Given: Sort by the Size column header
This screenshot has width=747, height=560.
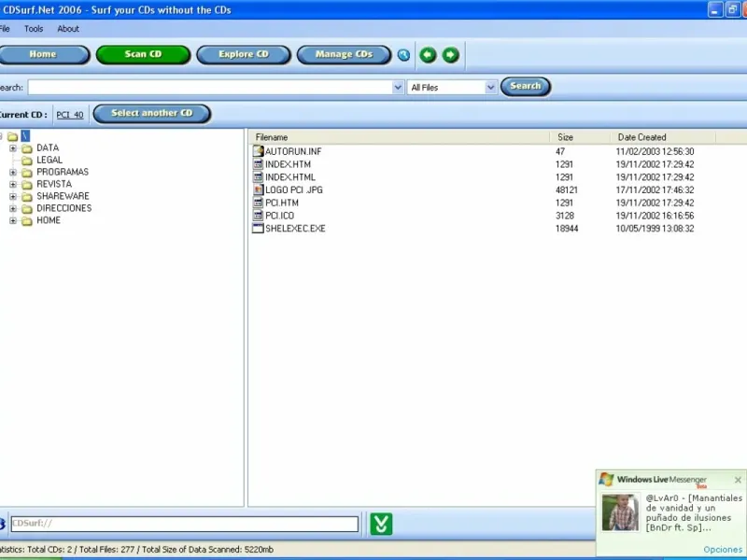Looking at the screenshot, I should point(580,137).
